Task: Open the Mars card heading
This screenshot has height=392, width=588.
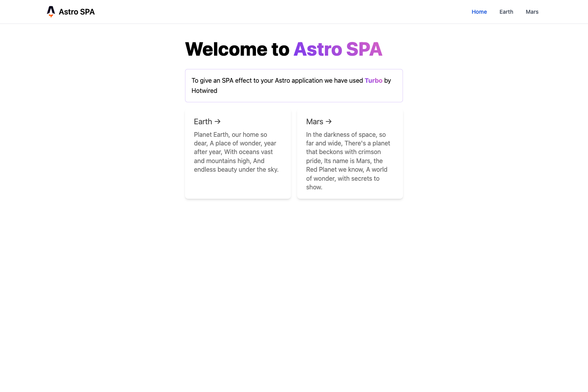Action: 319,122
